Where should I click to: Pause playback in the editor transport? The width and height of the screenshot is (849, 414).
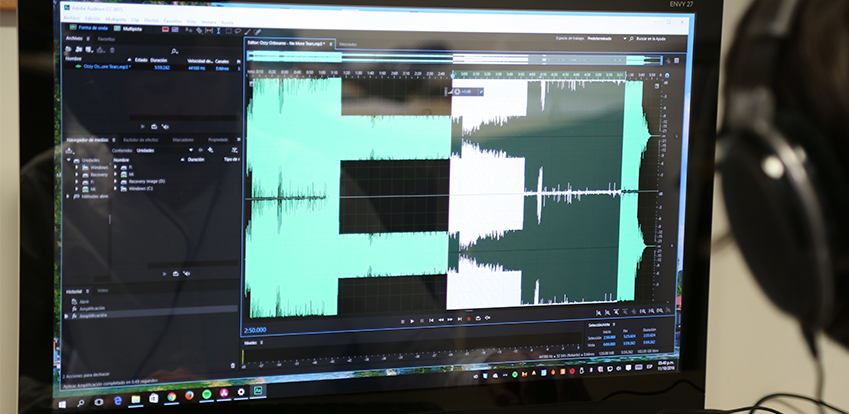click(x=422, y=321)
